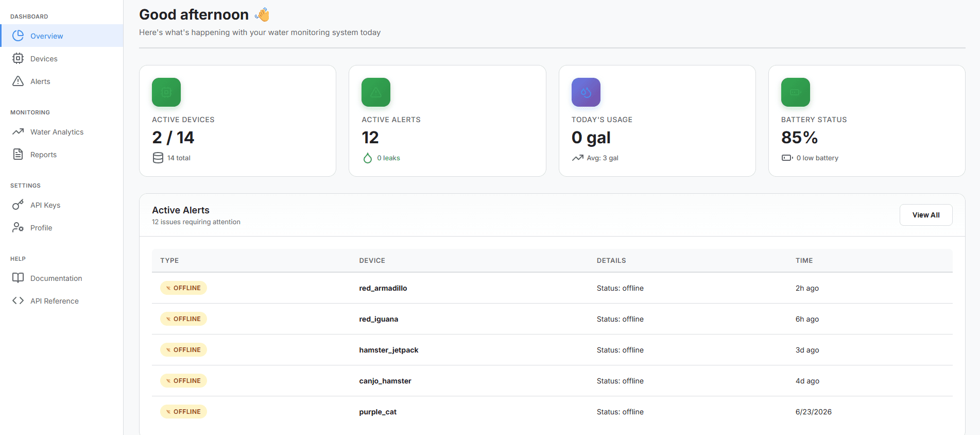Screen dimensions: 980x435
Task: Click the green Active Alerts card icon
Action: point(376,92)
